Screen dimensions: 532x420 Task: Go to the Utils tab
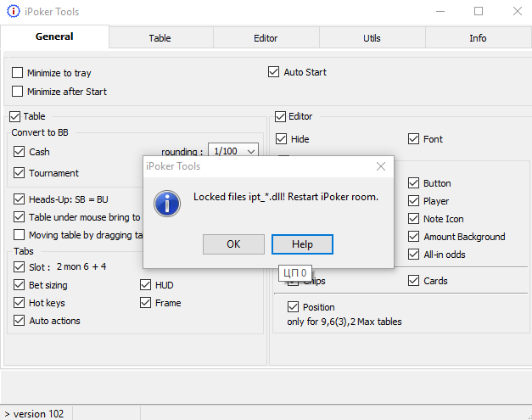point(372,38)
